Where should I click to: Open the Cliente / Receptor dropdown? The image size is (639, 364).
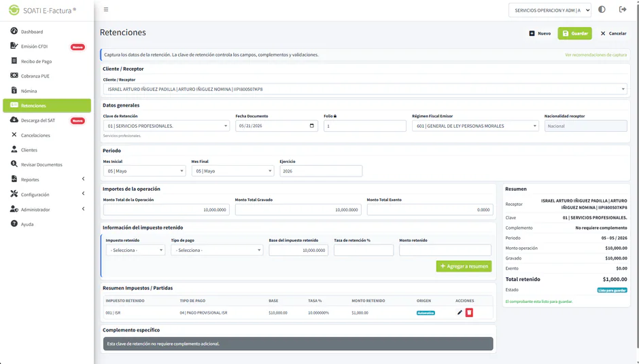pyautogui.click(x=365, y=89)
